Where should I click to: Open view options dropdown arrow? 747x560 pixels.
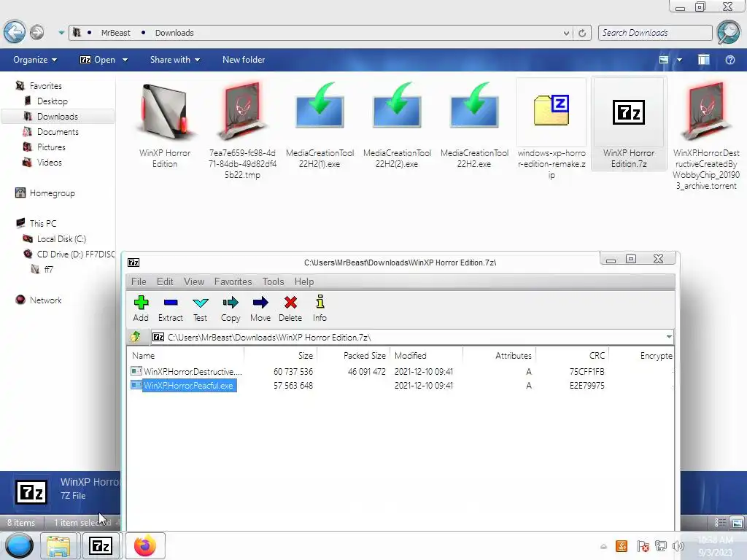pos(679,60)
